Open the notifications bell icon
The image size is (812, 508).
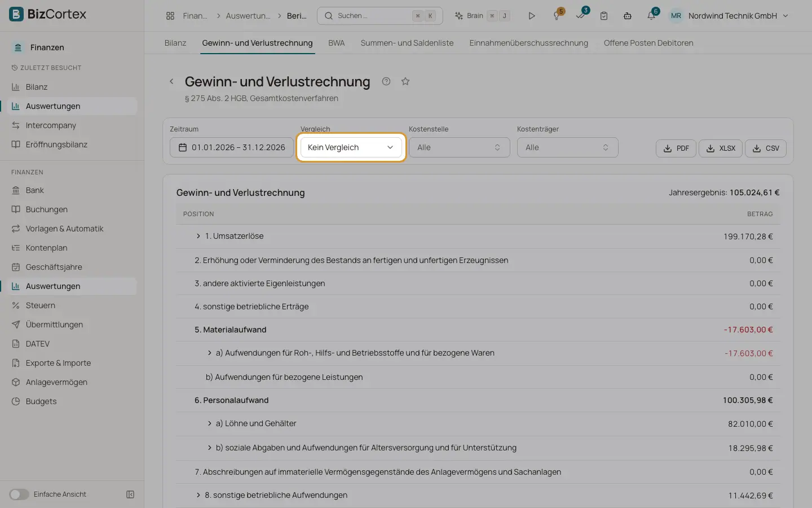point(651,15)
